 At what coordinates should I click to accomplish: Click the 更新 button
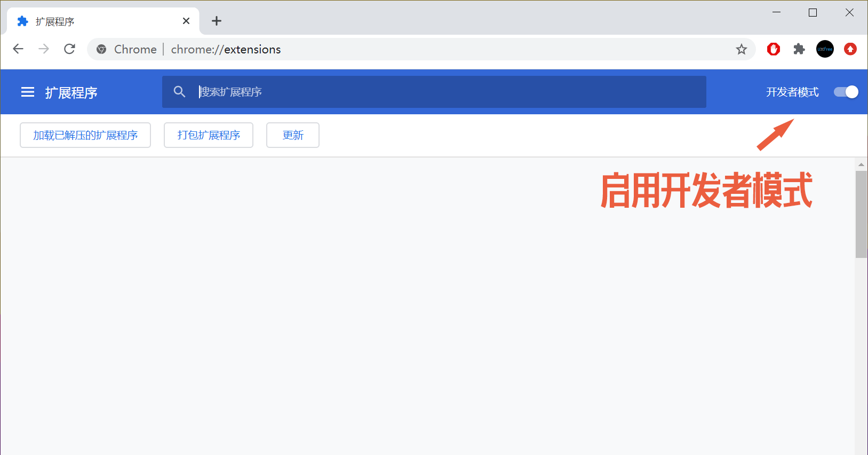(x=293, y=135)
